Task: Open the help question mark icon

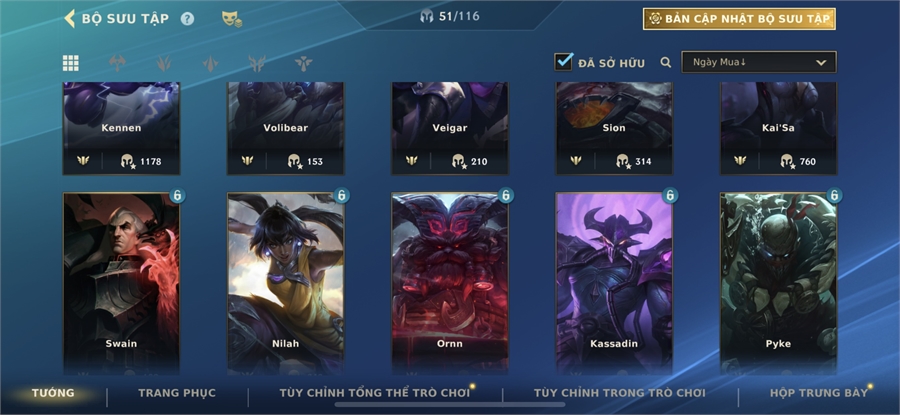Action: coord(187,19)
